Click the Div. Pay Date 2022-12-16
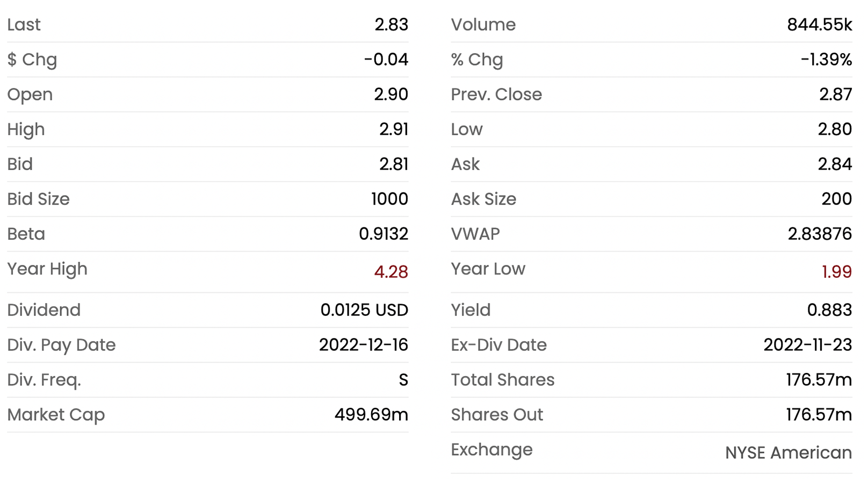The width and height of the screenshot is (868, 504). coord(364,345)
